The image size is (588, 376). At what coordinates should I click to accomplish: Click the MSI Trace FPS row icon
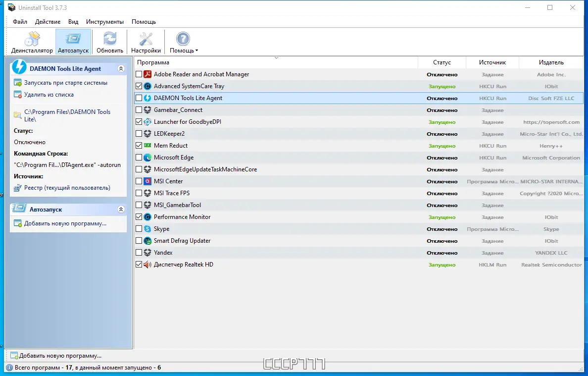[147, 193]
